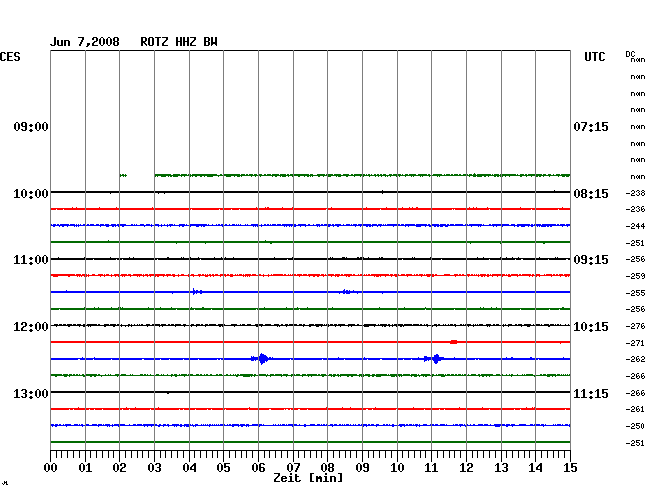Click minute 15 on the time axis
The image size is (650, 494).
[570, 468]
